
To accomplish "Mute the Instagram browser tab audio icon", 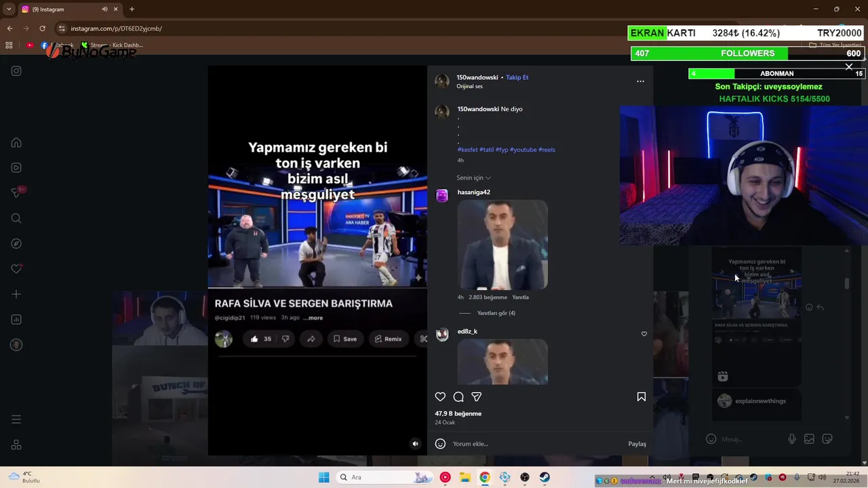I will [104, 9].
